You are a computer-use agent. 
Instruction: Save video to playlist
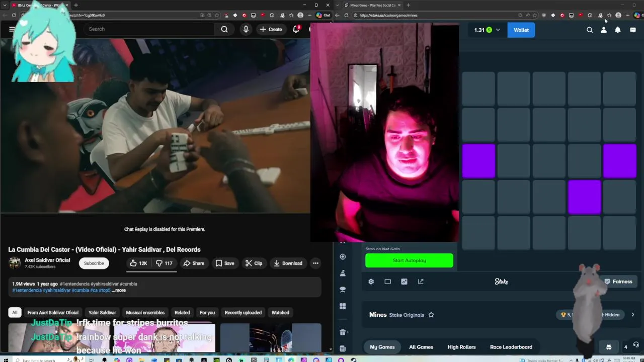(224, 263)
